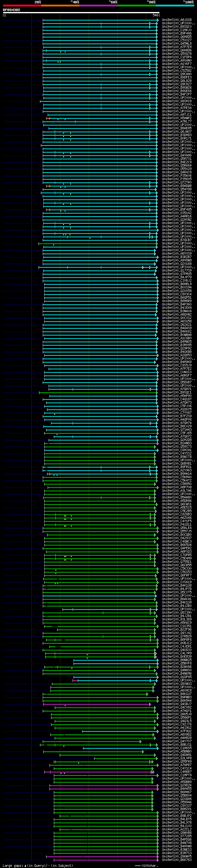Open the UniRef100_B4KK62 label
The image size is (197, 868).
tap(177, 331)
